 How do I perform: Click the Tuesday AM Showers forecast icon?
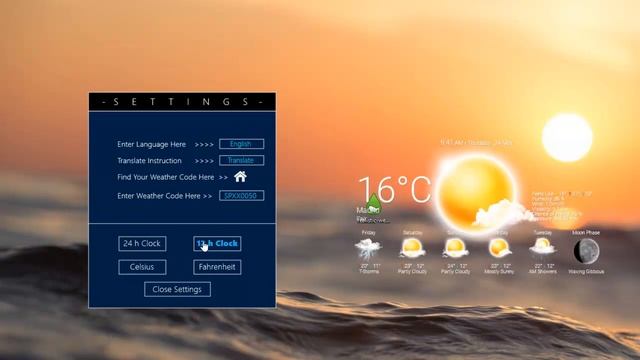(x=542, y=247)
